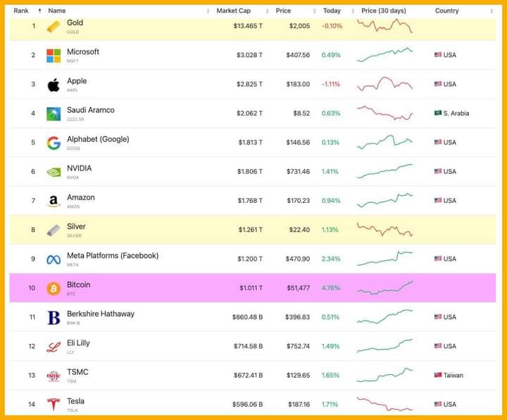
Task: Click Berkshire market cap $860.48 B
Action: pos(247,317)
